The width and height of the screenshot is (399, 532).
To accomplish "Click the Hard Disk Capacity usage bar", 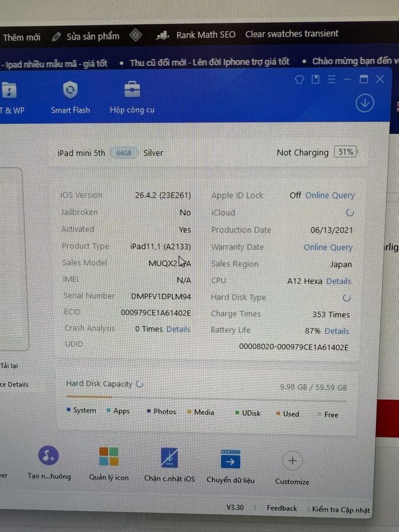I will pyautogui.click(x=206, y=398).
